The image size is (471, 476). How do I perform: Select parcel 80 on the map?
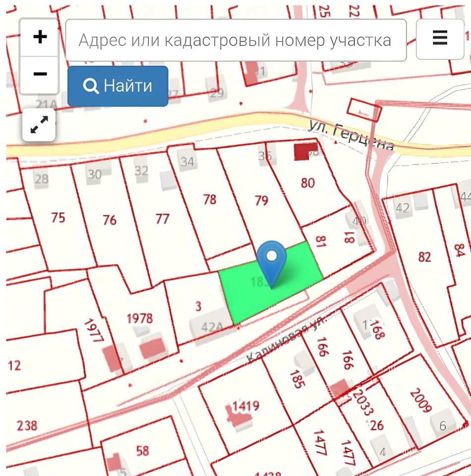308,183
